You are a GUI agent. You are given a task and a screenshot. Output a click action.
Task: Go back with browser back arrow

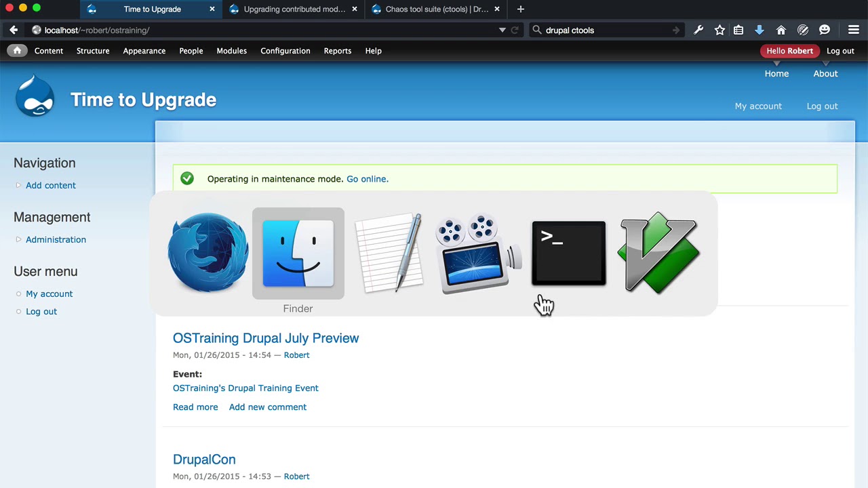[14, 30]
